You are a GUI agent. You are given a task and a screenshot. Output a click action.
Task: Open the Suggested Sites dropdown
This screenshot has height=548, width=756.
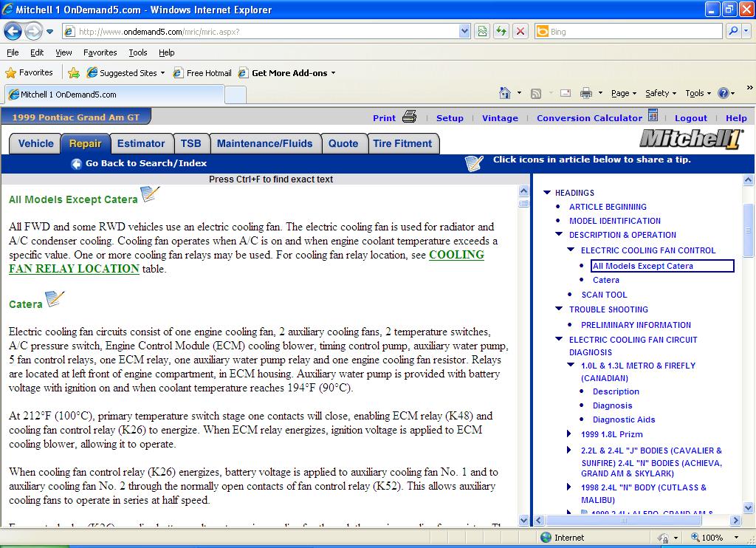tap(162, 73)
